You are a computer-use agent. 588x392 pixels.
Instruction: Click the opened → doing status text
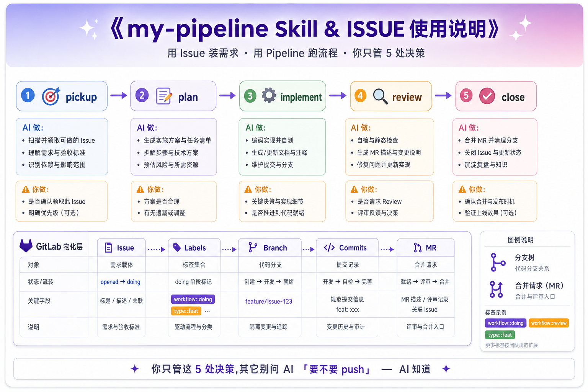point(121,282)
